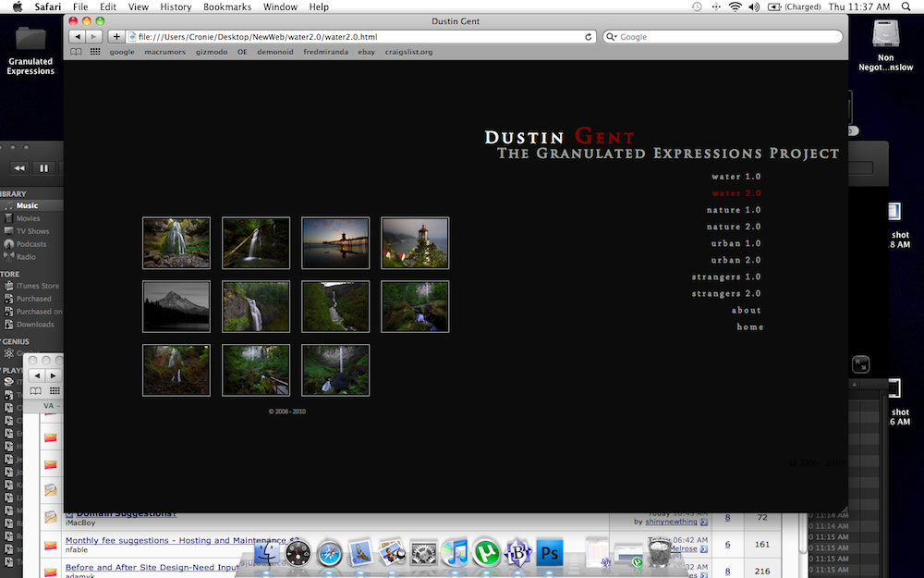Open the black-and-white mountain thumbnail

(176, 307)
